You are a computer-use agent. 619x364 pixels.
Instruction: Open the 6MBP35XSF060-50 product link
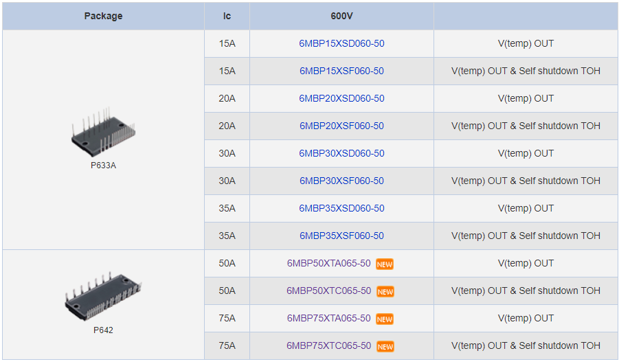click(341, 236)
